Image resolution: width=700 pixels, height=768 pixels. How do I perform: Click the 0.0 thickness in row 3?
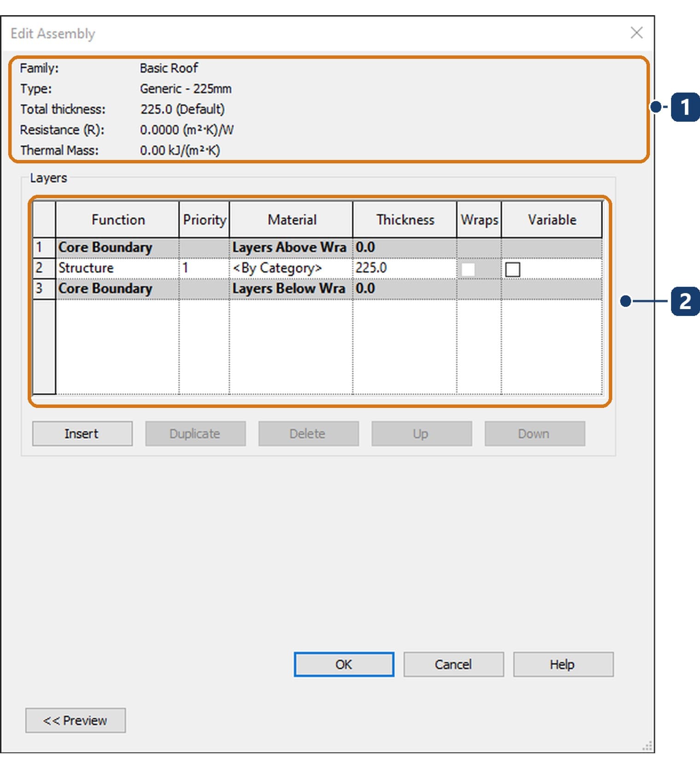click(405, 289)
